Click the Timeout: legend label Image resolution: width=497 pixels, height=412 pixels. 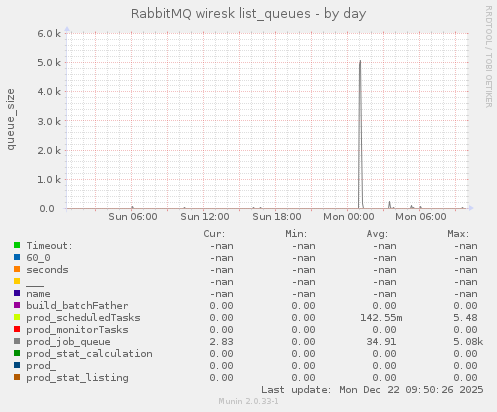point(49,246)
